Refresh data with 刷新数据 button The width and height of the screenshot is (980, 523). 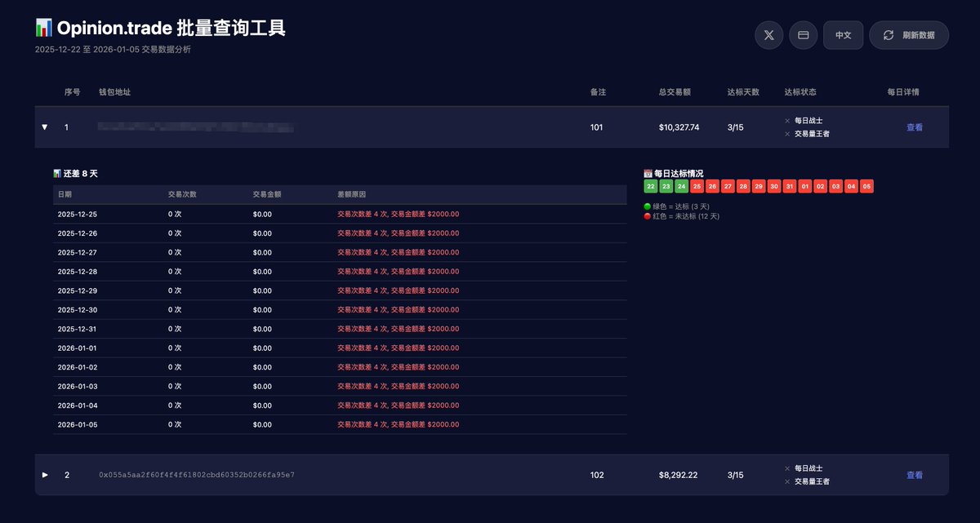click(x=909, y=35)
